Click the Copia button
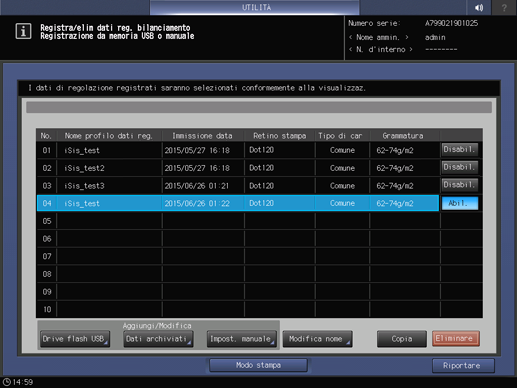The image size is (517, 388). (402, 339)
